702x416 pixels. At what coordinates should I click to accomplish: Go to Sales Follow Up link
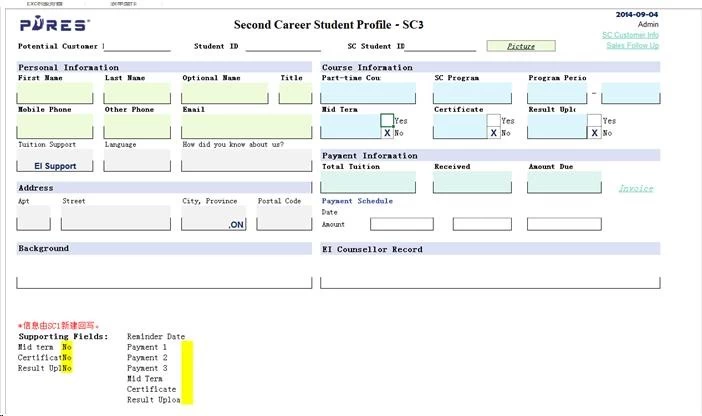(632, 45)
